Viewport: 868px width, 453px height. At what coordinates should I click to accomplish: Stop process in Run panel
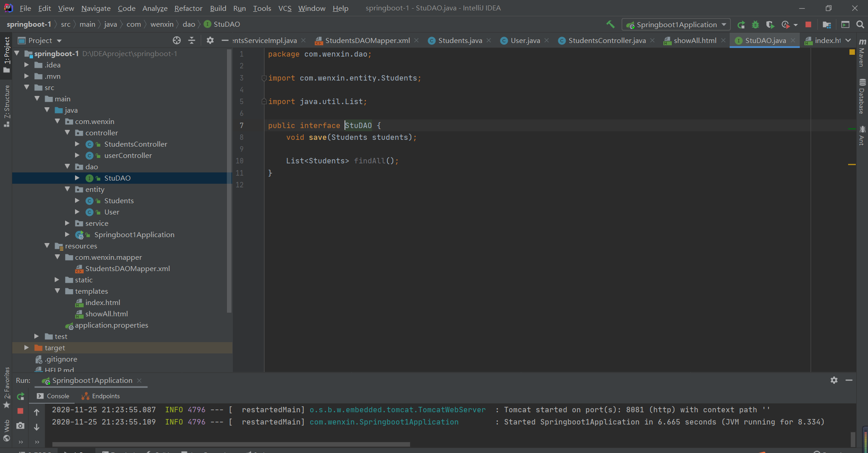click(x=20, y=411)
